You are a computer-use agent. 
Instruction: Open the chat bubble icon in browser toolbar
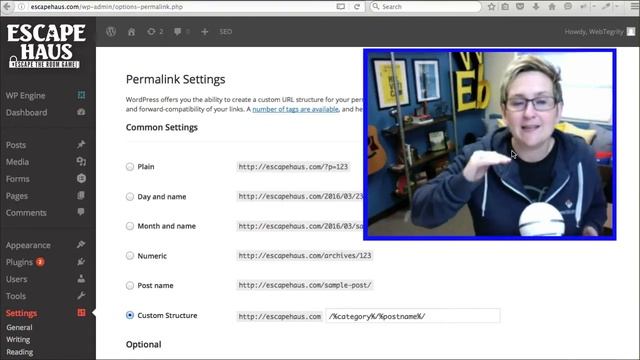tap(568, 7)
